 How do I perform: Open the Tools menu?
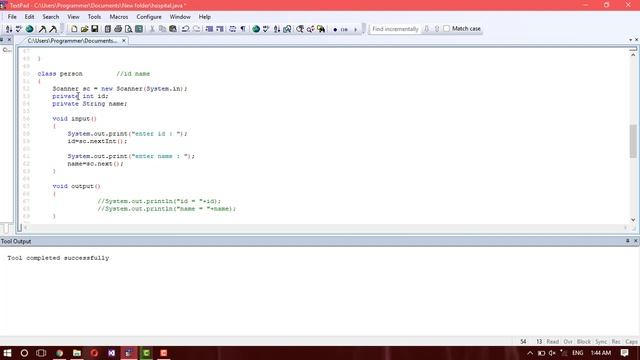click(94, 17)
